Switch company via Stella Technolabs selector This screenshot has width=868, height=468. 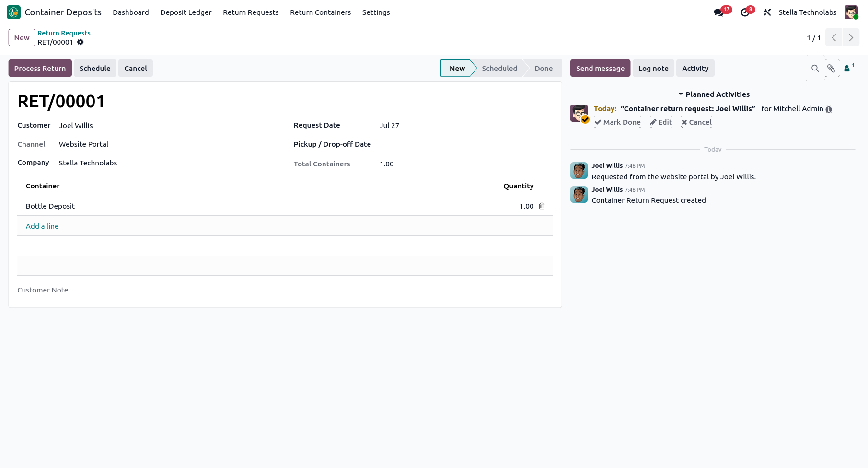point(808,12)
